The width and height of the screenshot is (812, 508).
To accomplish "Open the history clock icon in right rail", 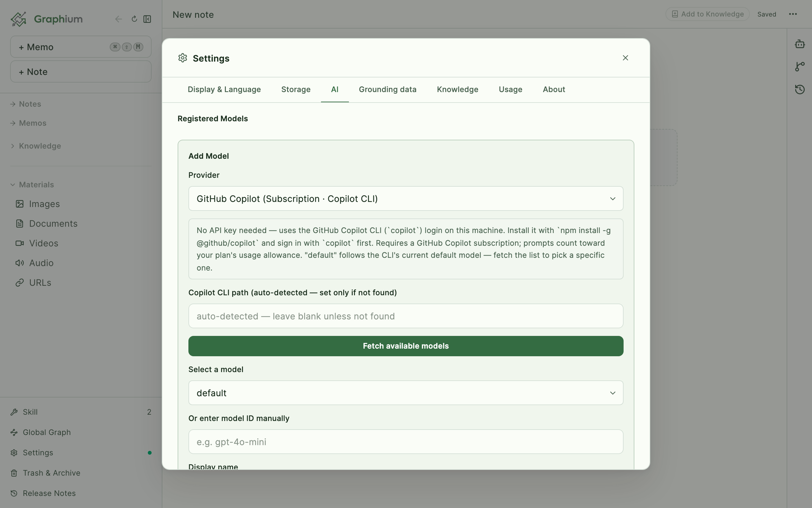I will [x=800, y=89].
